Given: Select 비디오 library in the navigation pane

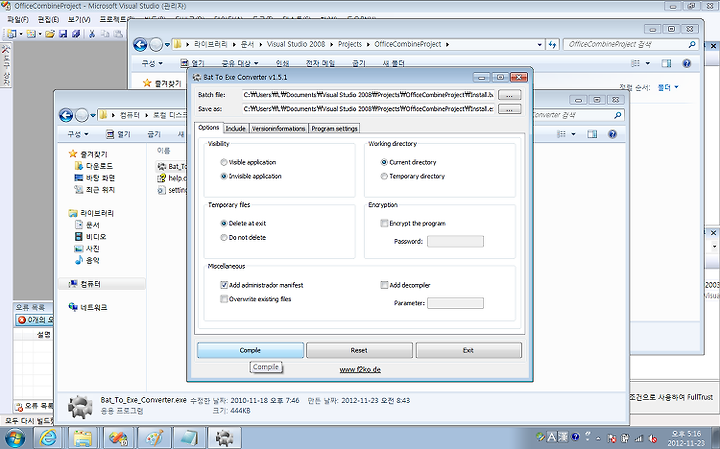Looking at the screenshot, I should [91, 237].
